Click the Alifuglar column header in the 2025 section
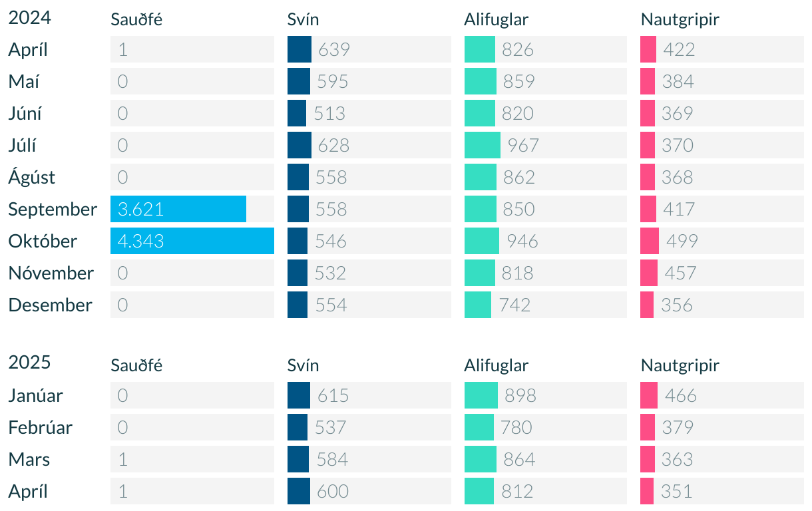 pos(497,365)
